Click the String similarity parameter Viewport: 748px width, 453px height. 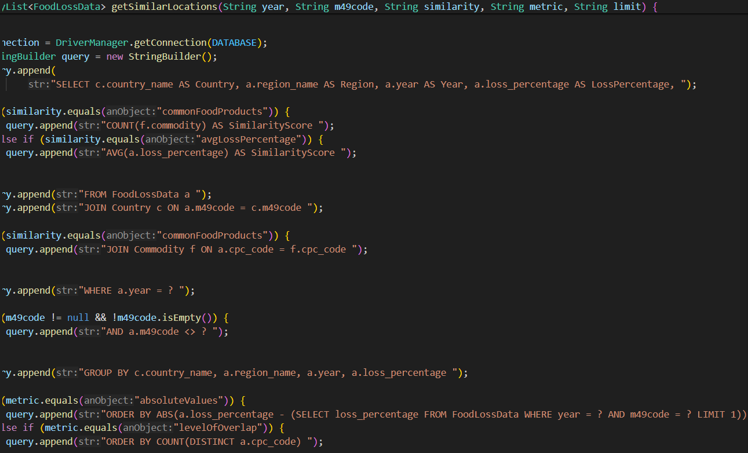[432, 7]
